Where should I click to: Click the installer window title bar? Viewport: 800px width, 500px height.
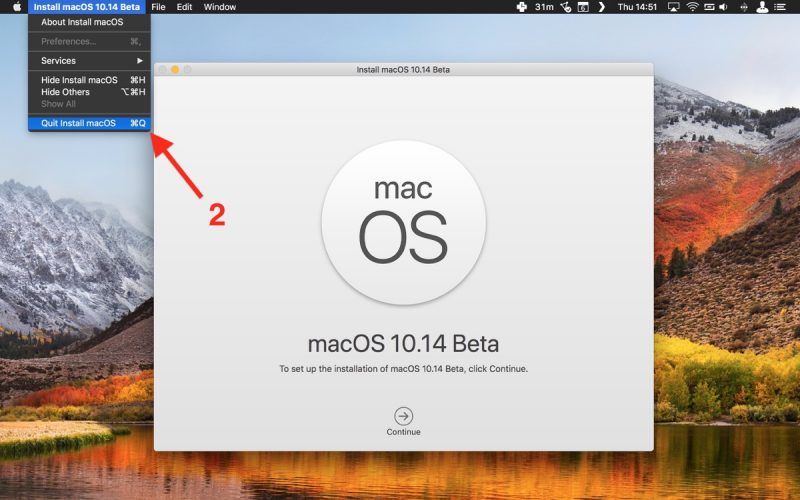click(403, 69)
